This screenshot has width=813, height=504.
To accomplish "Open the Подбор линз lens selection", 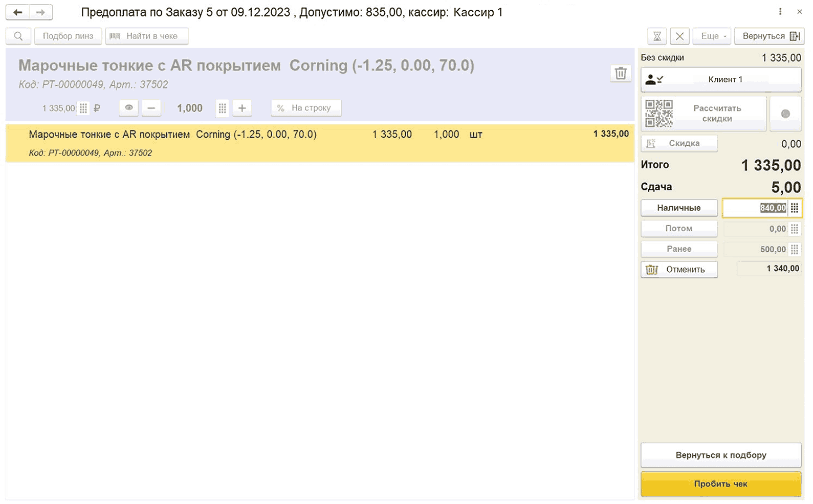I will (68, 36).
